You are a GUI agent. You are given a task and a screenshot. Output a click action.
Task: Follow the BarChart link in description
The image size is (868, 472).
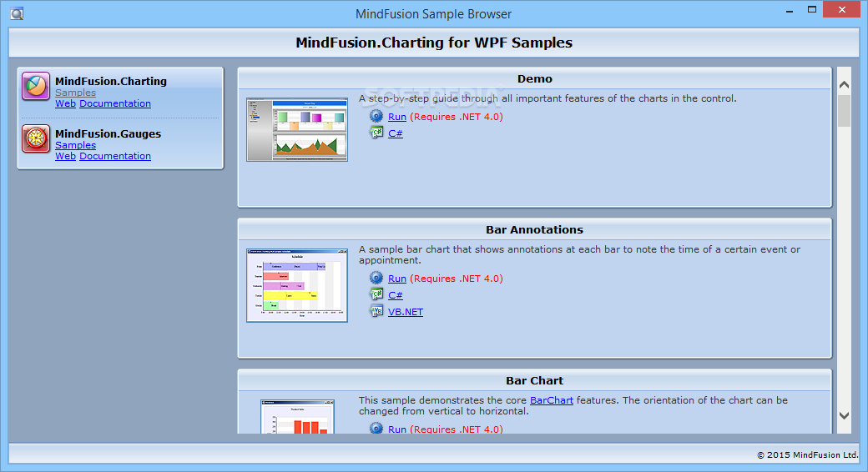(552, 400)
